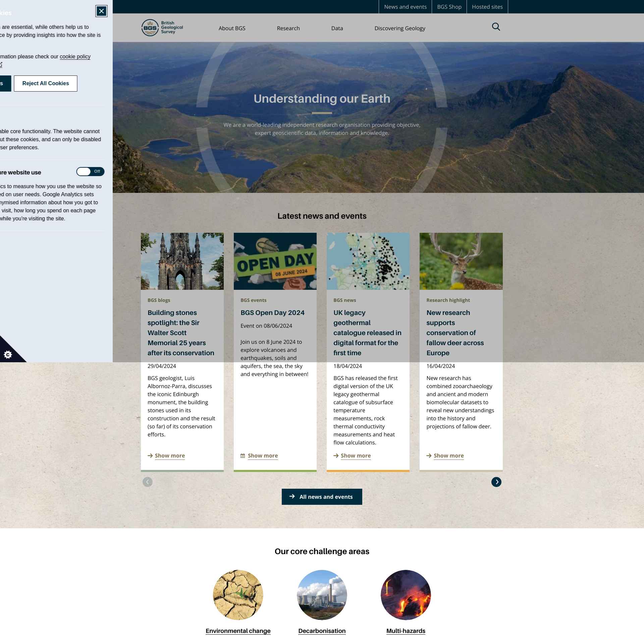Click the Decarbonisation circle icon

tap(321, 594)
